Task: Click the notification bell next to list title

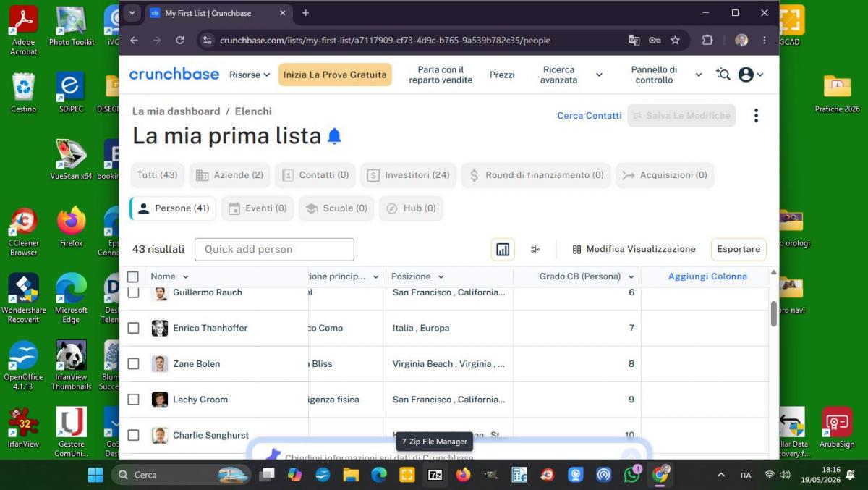Action: 334,136
